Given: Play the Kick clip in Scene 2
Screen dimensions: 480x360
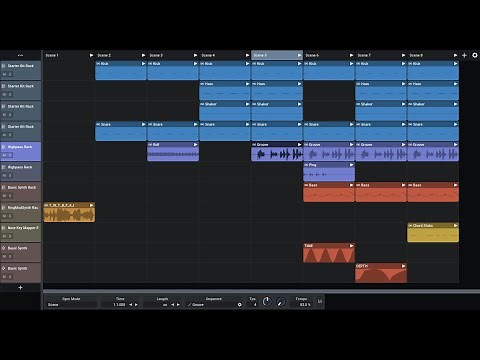Looking at the screenshot, I should [143, 64].
